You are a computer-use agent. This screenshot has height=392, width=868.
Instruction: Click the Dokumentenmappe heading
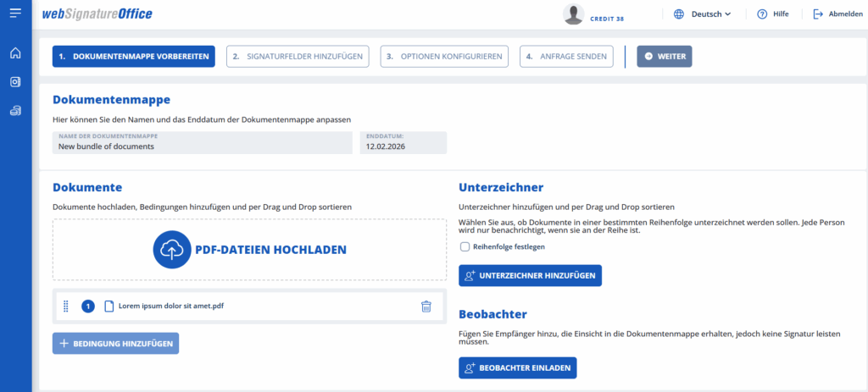(111, 100)
